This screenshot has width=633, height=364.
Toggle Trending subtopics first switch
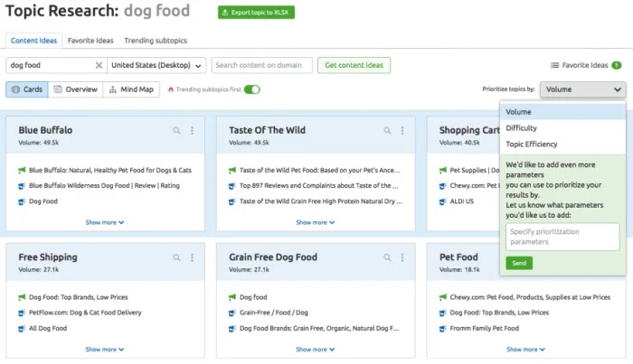(x=252, y=89)
